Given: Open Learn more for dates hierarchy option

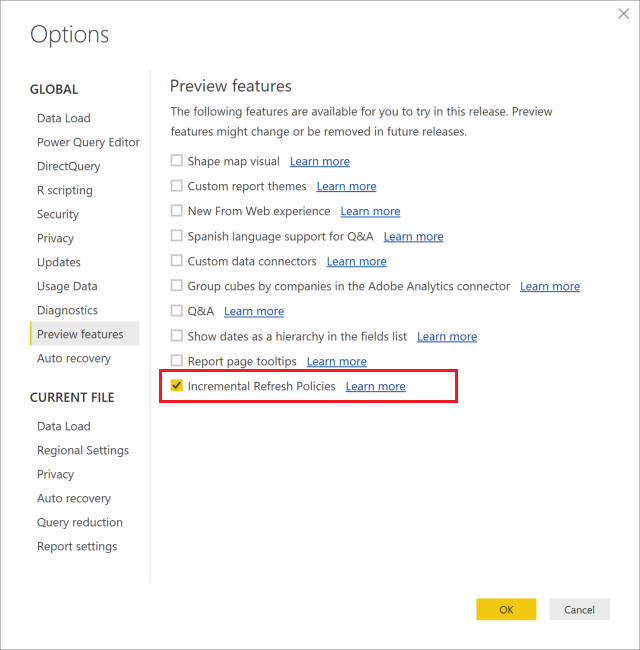Looking at the screenshot, I should point(447,336).
